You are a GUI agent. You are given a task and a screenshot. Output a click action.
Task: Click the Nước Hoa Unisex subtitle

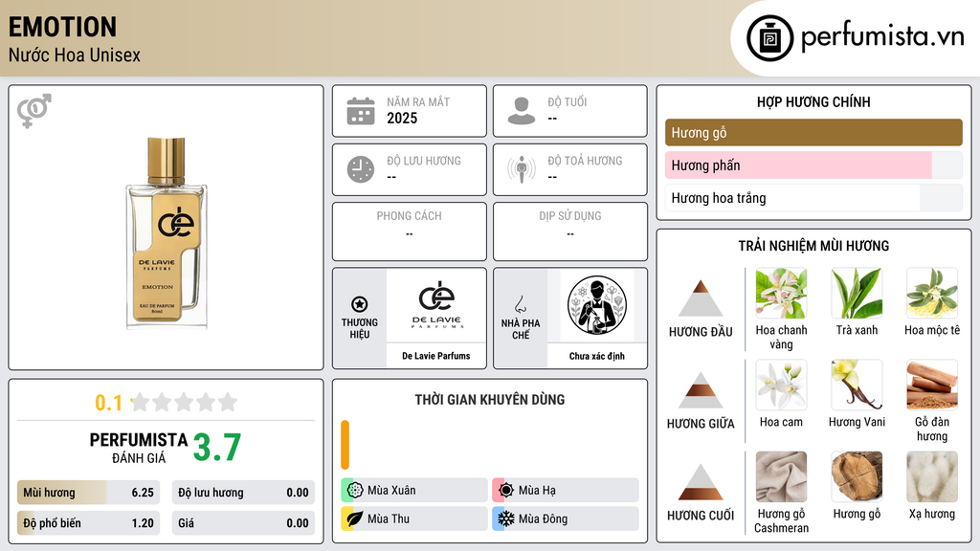click(x=75, y=55)
